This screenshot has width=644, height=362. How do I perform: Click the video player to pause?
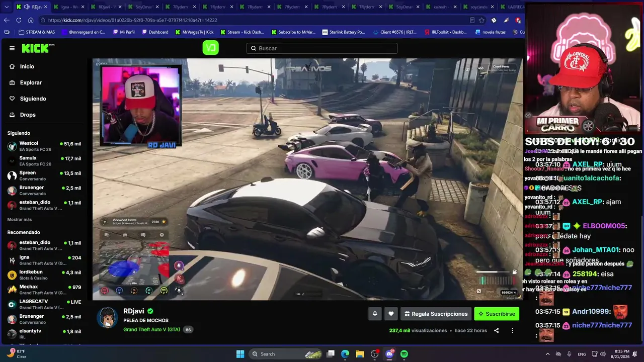[308, 179]
